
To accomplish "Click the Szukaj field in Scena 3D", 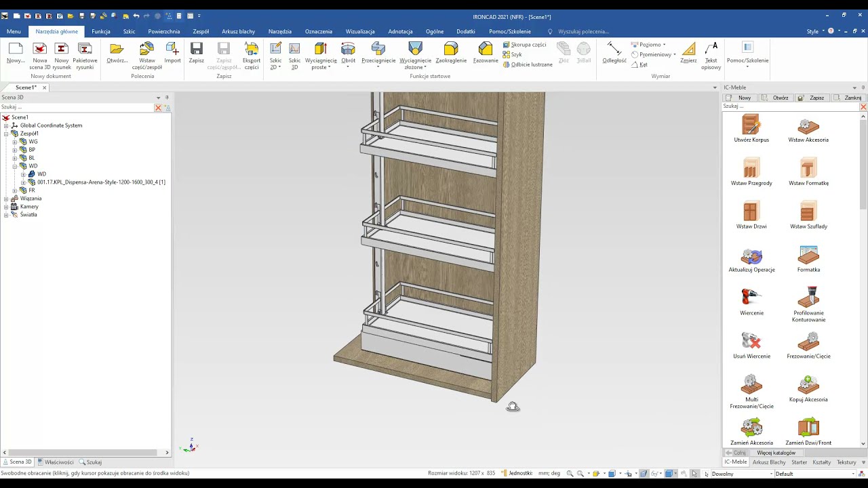I will point(76,107).
